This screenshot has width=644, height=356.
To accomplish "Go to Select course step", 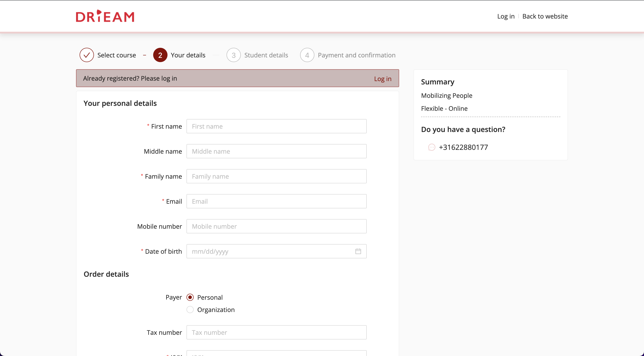I will tap(117, 55).
